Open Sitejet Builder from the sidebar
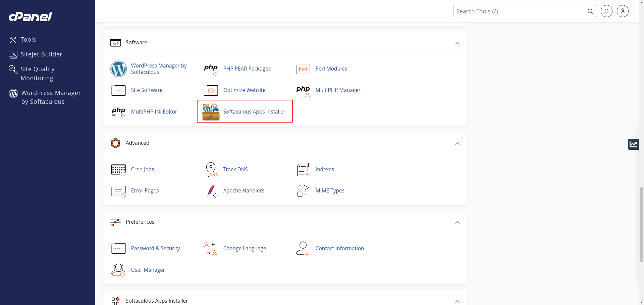Viewport: 644px width, 305px height. click(41, 54)
